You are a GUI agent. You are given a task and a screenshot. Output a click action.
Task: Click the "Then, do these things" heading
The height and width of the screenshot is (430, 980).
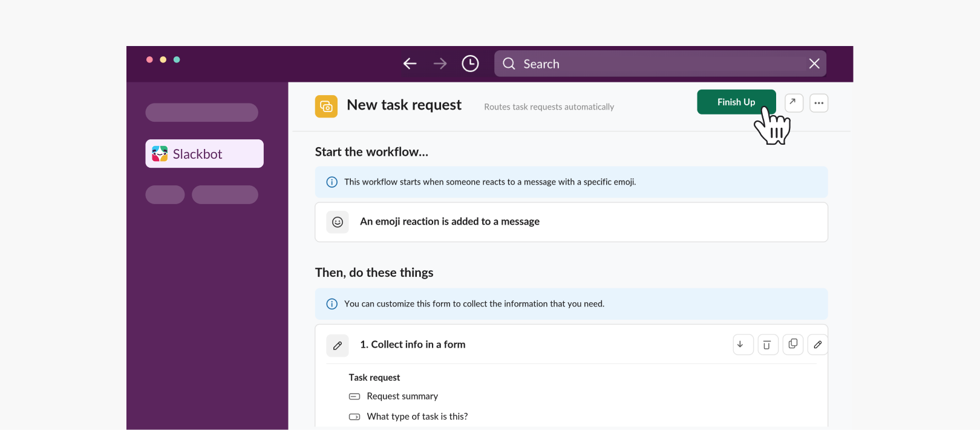click(x=374, y=273)
